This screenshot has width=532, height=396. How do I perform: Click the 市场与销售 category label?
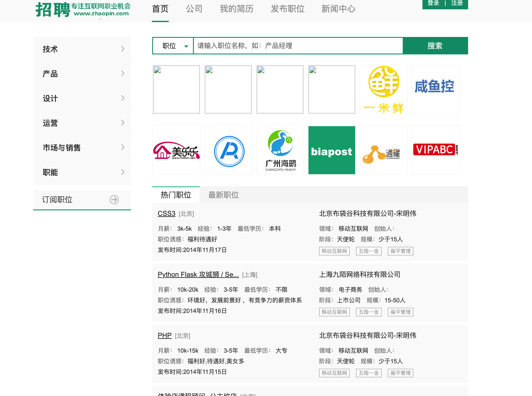tap(62, 148)
